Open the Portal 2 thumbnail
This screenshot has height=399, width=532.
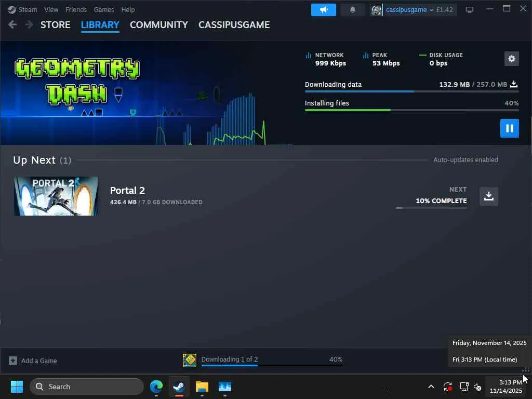click(x=56, y=196)
